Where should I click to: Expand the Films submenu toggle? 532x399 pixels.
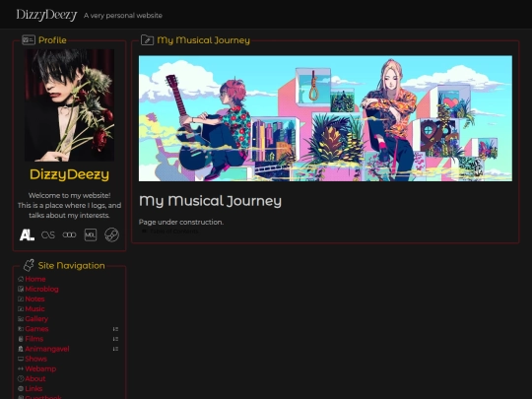tap(115, 339)
